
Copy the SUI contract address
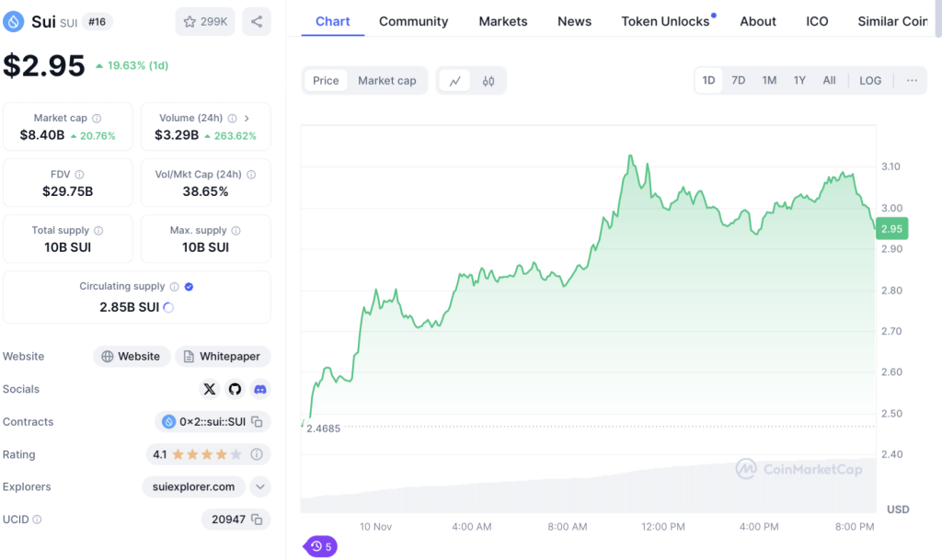pos(258,422)
